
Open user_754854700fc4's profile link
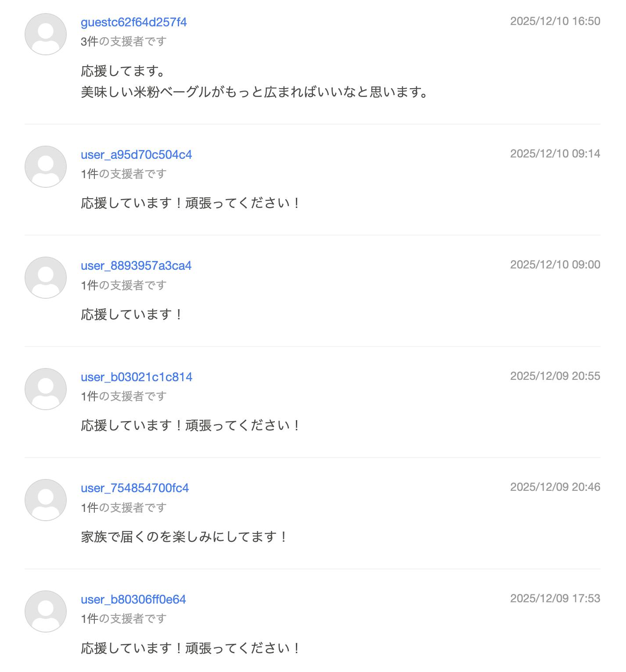coord(135,488)
